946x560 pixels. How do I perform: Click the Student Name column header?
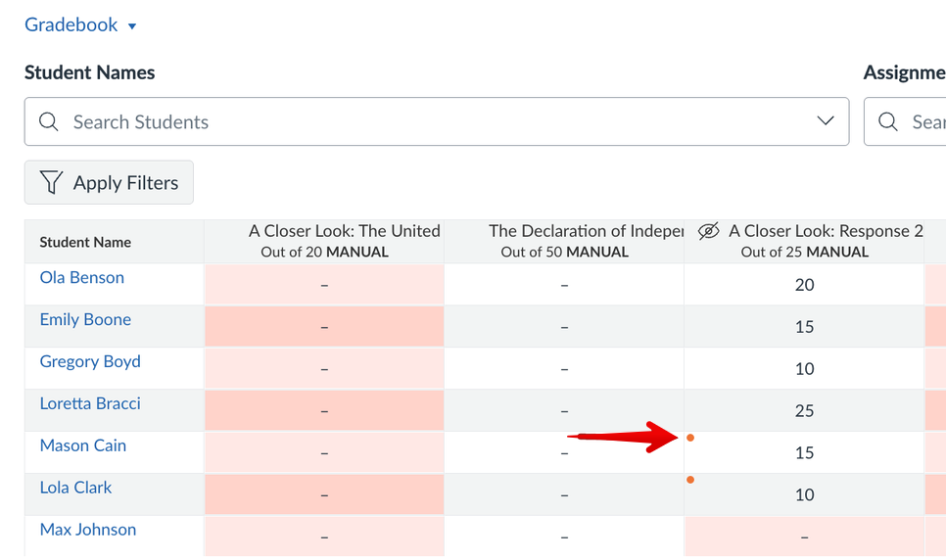tap(85, 243)
